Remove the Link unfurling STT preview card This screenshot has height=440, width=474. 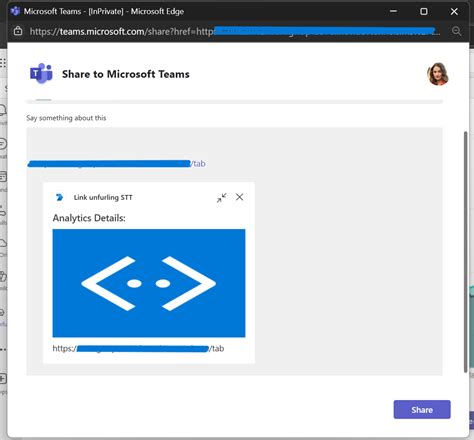[239, 197]
